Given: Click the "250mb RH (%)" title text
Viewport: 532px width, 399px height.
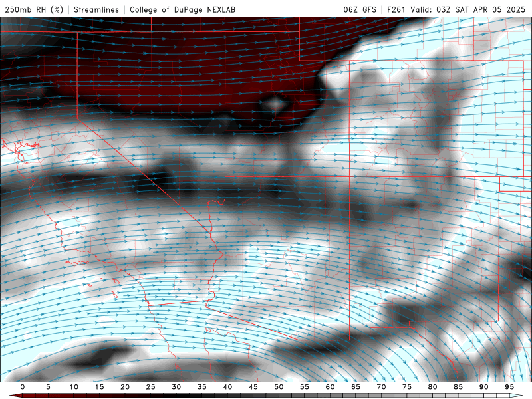Looking at the screenshot, I should pos(35,9).
